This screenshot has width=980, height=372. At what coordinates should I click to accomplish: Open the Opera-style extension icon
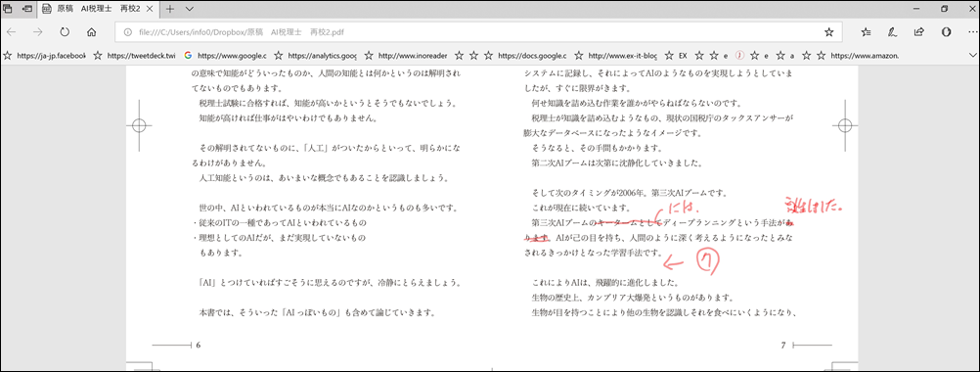click(946, 32)
